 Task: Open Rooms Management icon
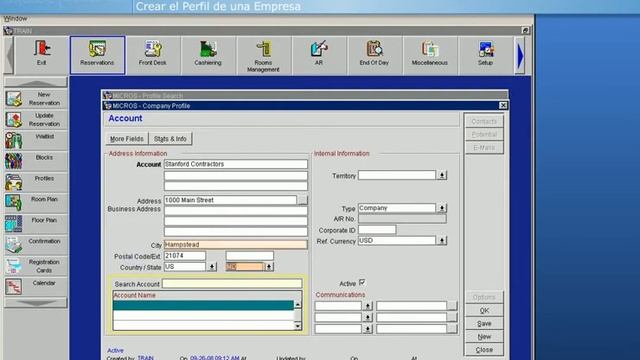264,55
